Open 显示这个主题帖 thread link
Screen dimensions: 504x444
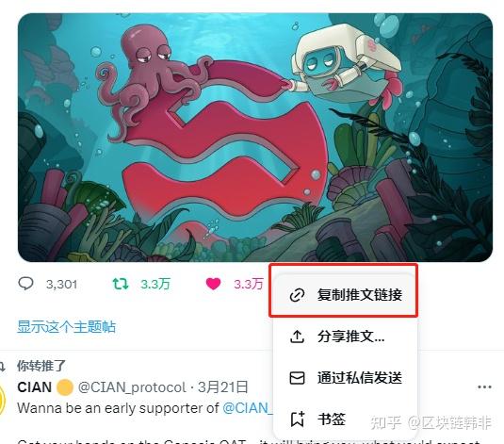(x=67, y=326)
